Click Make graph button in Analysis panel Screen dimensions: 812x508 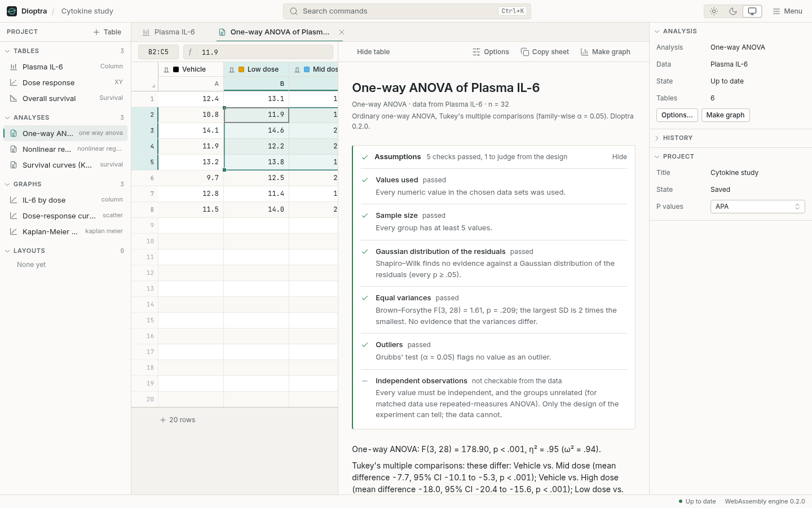725,115
